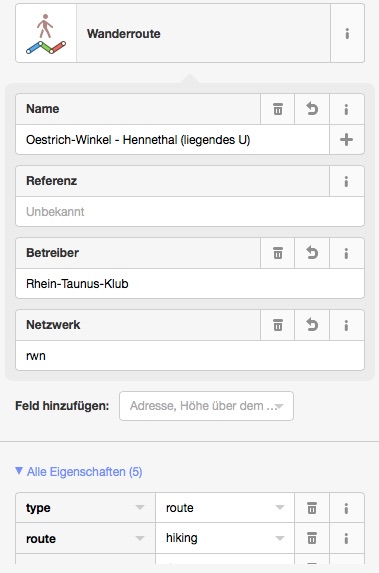Screen dimensions: 379x573
Task: Delete the Name field with its trash icon
Action: pos(278,109)
